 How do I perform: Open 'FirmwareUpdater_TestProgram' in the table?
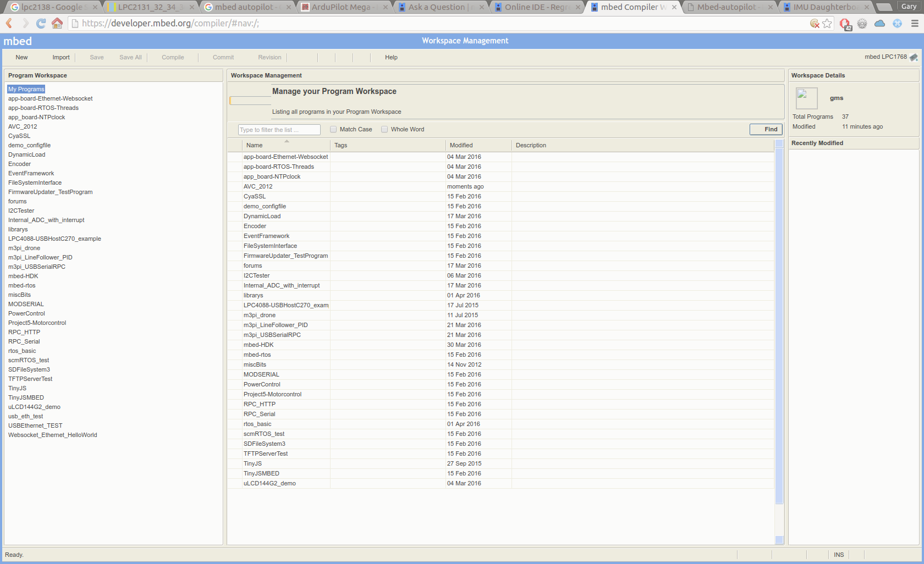(x=285, y=256)
